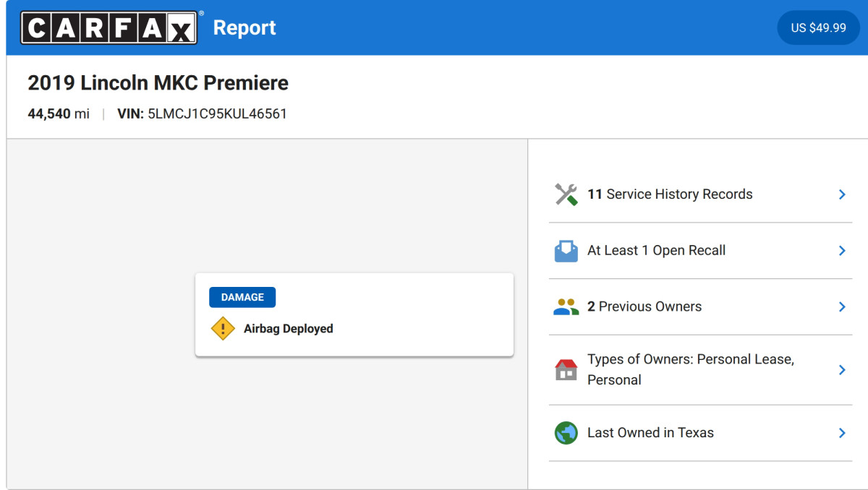Open 11 Service History Records
This screenshot has height=490, width=868.
(x=700, y=194)
